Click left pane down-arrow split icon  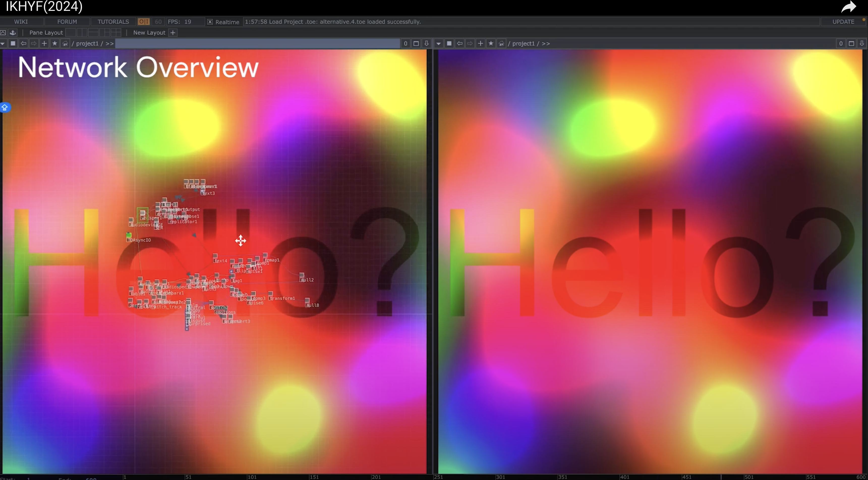[427, 43]
